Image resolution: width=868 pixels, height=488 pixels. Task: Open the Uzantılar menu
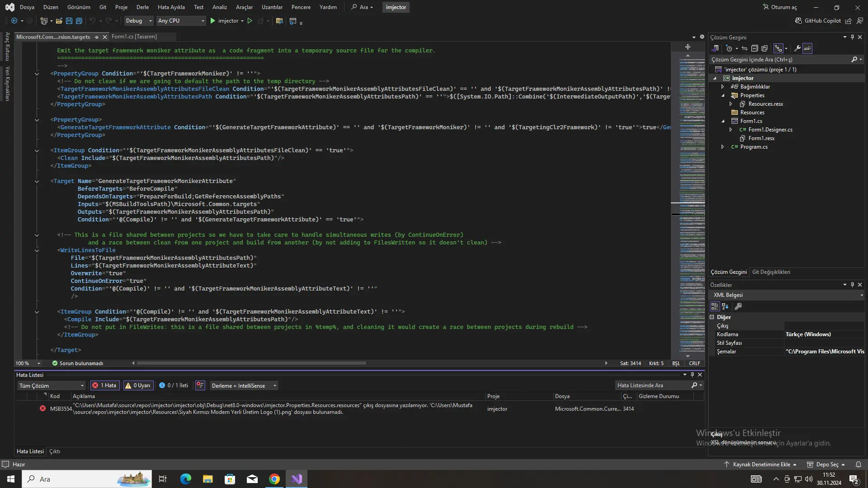tap(272, 7)
